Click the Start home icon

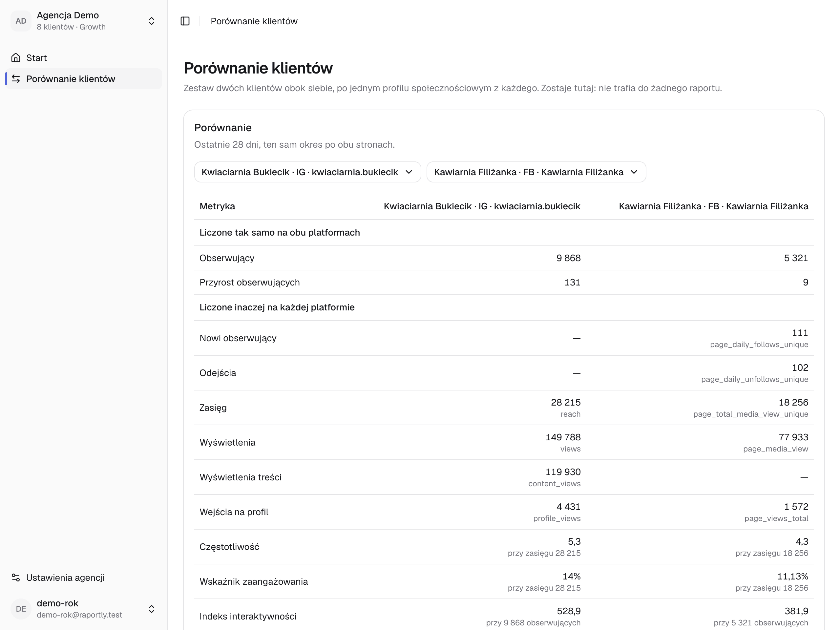16,58
